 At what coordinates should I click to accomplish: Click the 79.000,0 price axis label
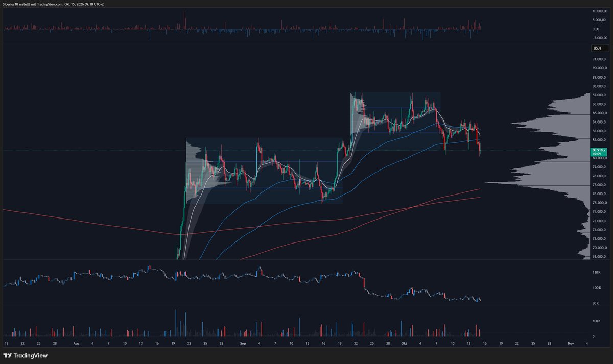click(x=599, y=167)
